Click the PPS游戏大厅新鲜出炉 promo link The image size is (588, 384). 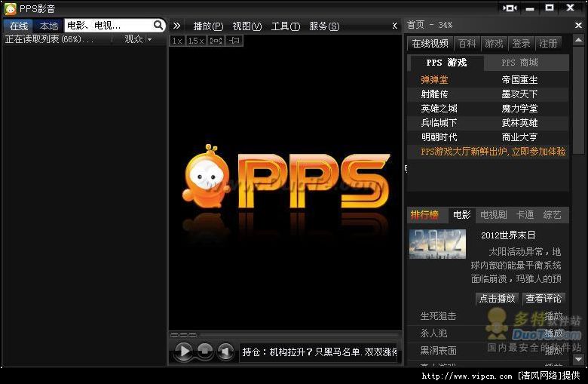click(493, 152)
